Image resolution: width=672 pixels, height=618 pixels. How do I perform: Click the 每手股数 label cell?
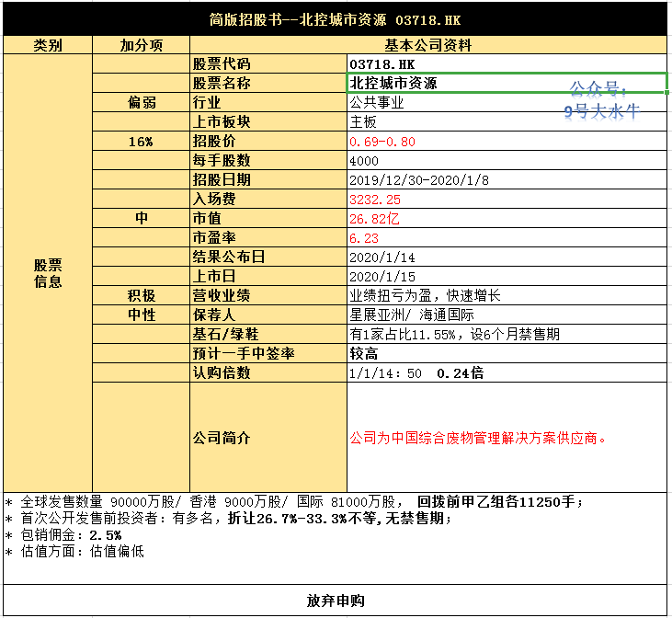tap(268, 160)
